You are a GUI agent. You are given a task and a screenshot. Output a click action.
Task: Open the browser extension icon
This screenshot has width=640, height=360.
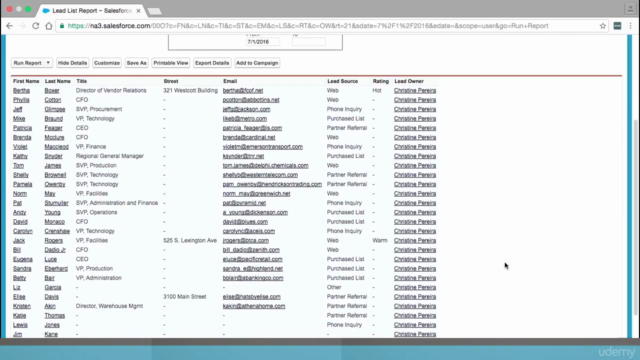(617, 26)
